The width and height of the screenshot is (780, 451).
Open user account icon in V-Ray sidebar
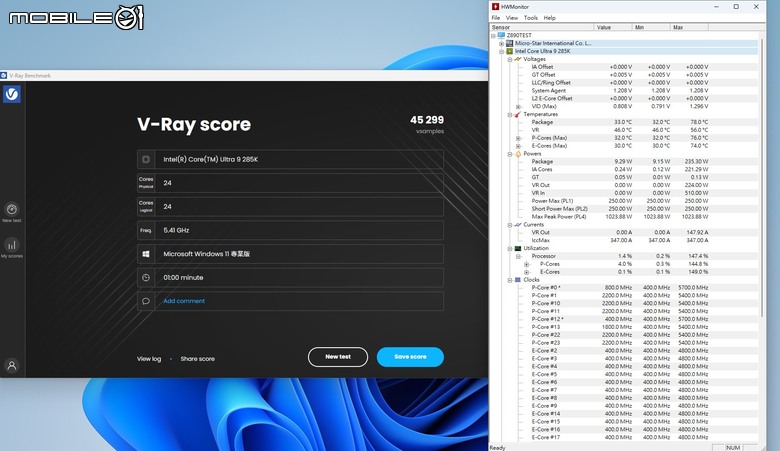click(x=12, y=365)
